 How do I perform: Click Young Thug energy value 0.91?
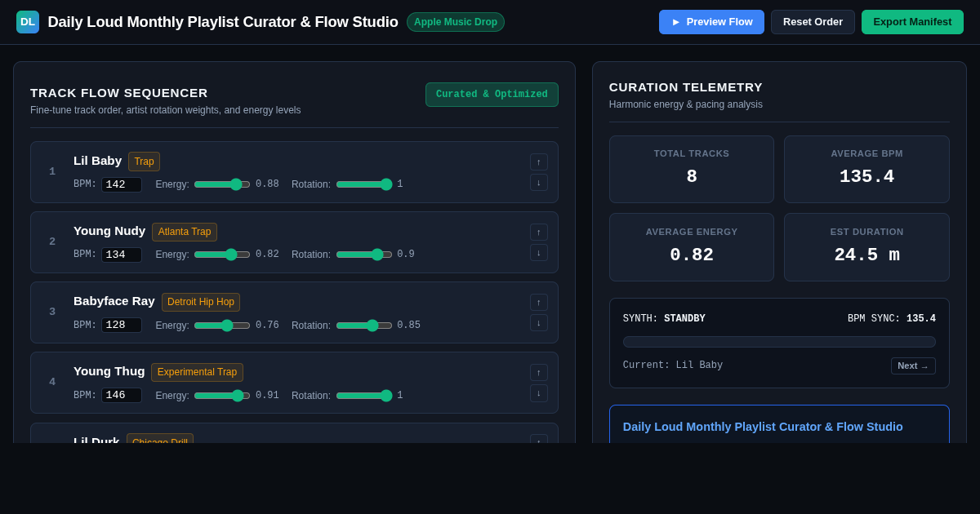tap(267, 396)
